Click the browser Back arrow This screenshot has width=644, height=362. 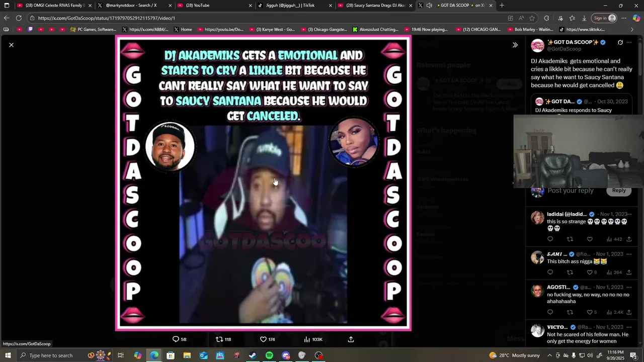pyautogui.click(x=7, y=18)
